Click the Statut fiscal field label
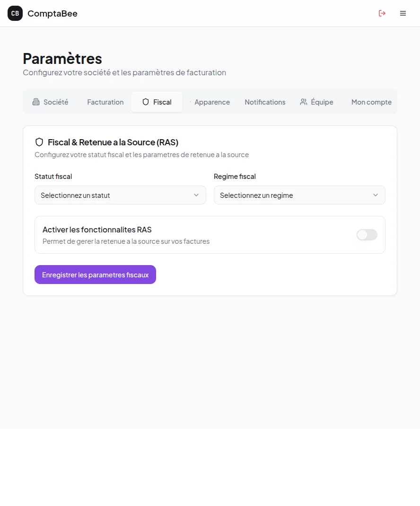This screenshot has width=420, height=506. tap(53, 177)
